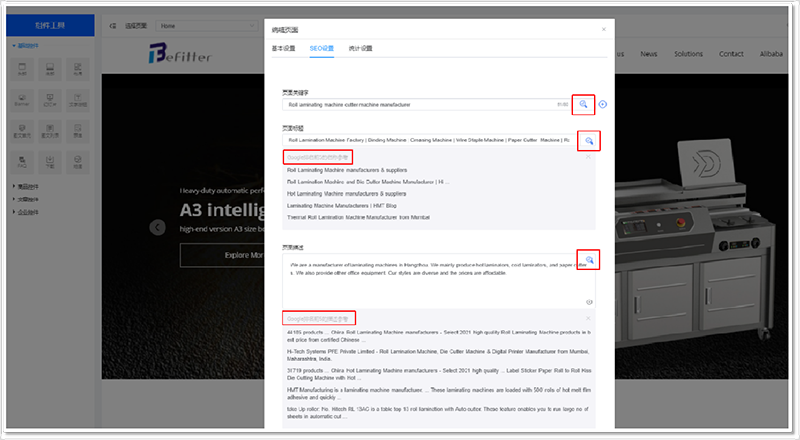This screenshot has height=440, width=800.
Task: Open the Home page selector dropdown
Action: (x=207, y=26)
